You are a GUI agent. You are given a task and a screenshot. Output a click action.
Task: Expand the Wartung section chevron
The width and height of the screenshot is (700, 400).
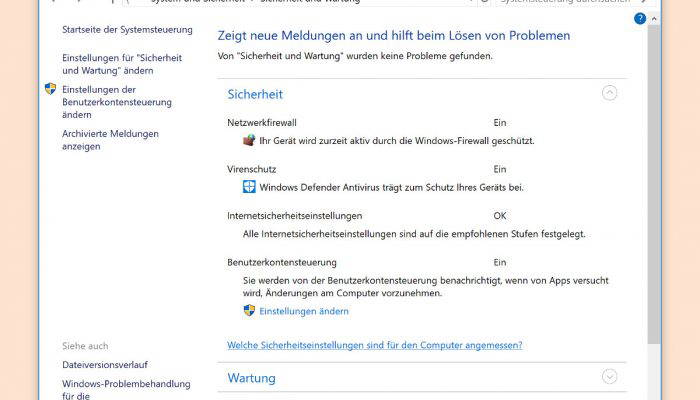pos(609,376)
